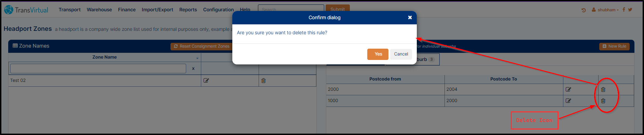This screenshot has height=135, width=644.
Task: Click Reset Consignment Zones button
Action: tap(202, 46)
